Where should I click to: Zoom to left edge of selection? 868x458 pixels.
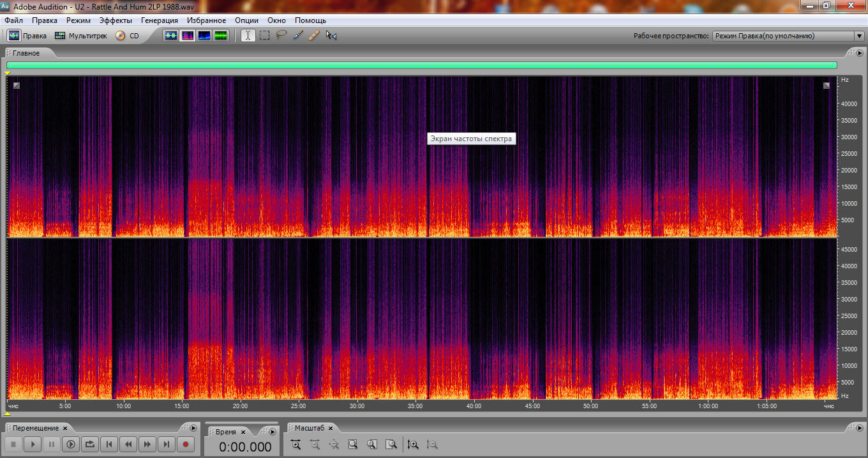pos(372,445)
